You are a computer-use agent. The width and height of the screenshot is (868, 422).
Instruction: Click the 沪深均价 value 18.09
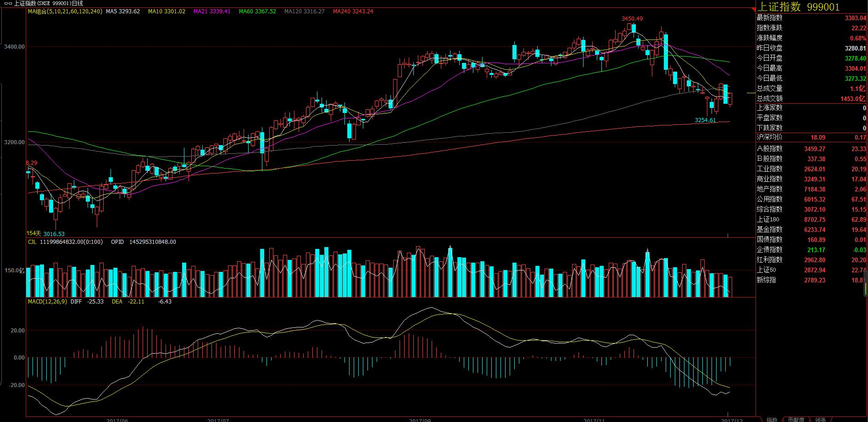[x=818, y=137]
